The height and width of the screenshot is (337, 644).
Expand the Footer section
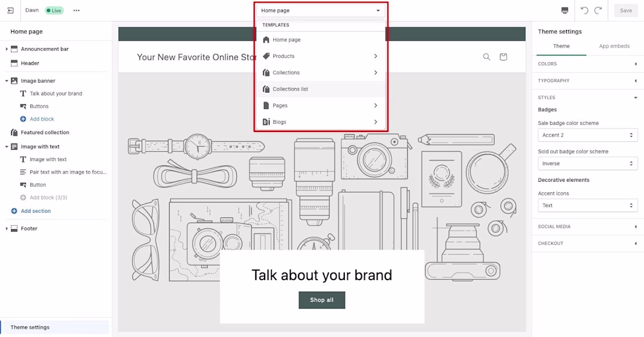point(6,229)
